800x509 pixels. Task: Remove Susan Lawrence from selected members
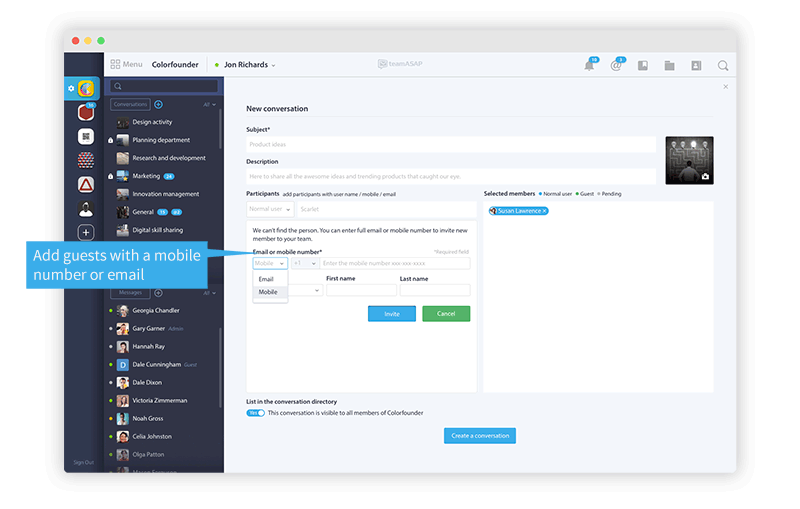[x=544, y=211]
